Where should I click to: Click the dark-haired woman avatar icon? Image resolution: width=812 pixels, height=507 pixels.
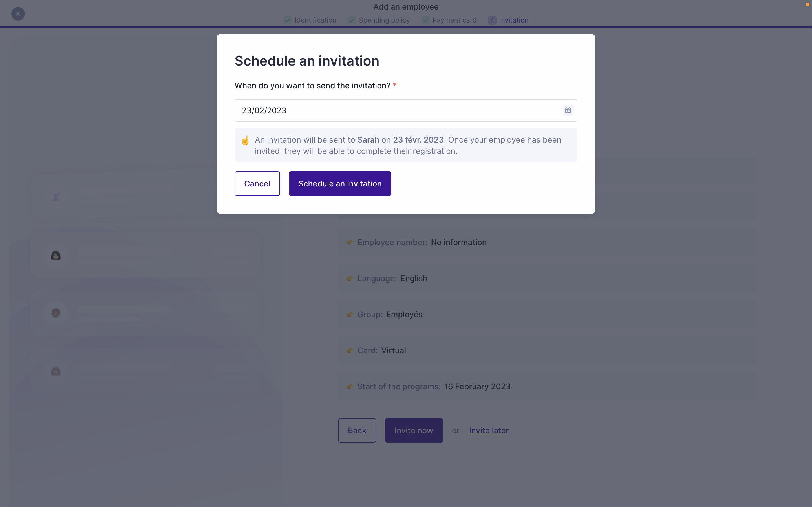pyautogui.click(x=56, y=255)
